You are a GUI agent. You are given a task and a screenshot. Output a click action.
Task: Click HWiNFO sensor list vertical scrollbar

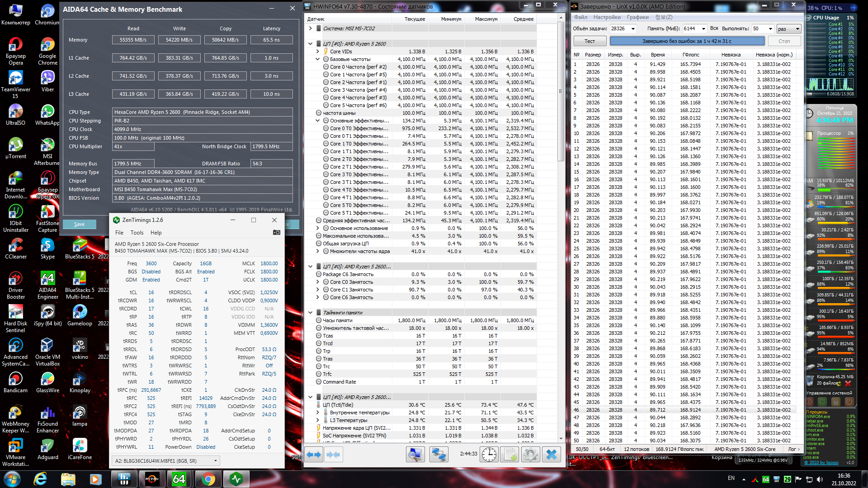point(561,90)
